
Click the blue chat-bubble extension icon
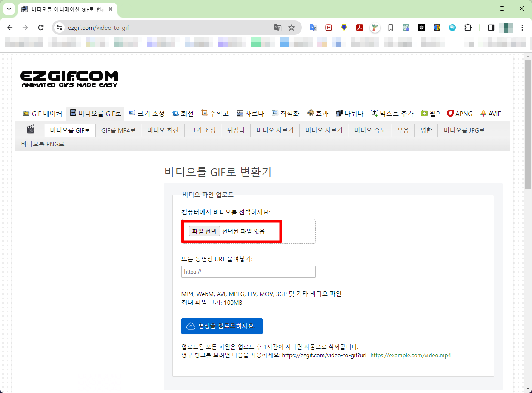[452, 28]
